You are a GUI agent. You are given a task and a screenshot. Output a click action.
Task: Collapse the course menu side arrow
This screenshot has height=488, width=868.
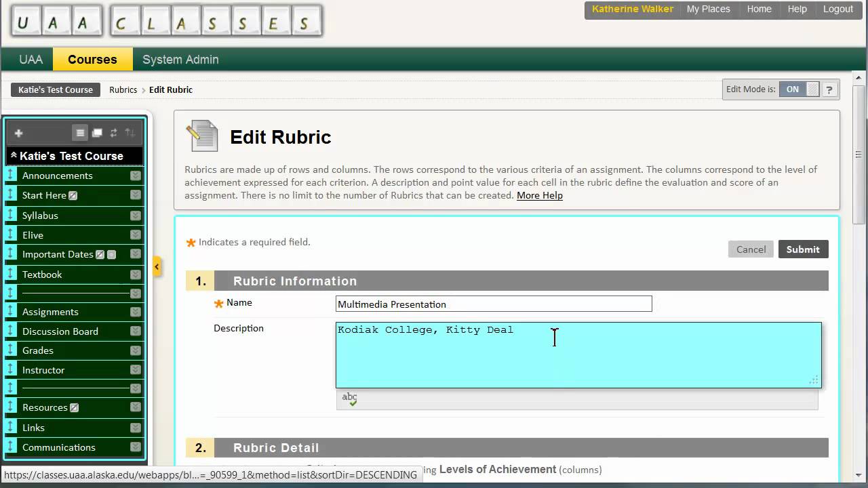tap(157, 266)
